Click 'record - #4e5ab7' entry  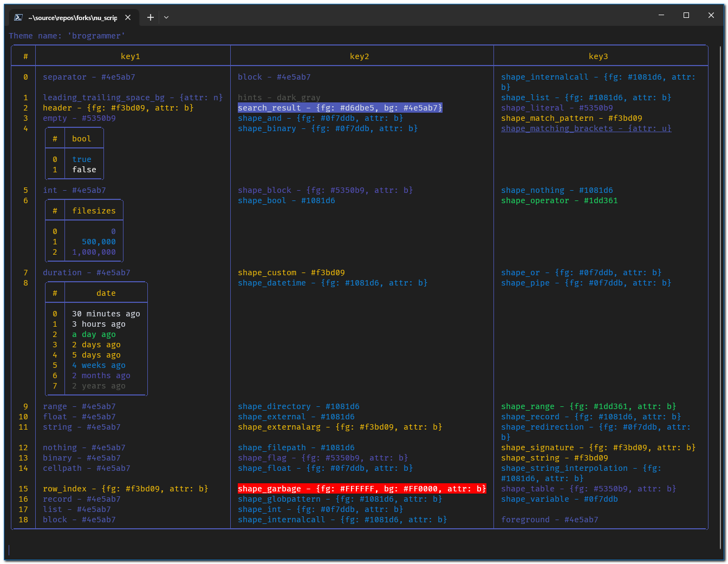(x=82, y=499)
